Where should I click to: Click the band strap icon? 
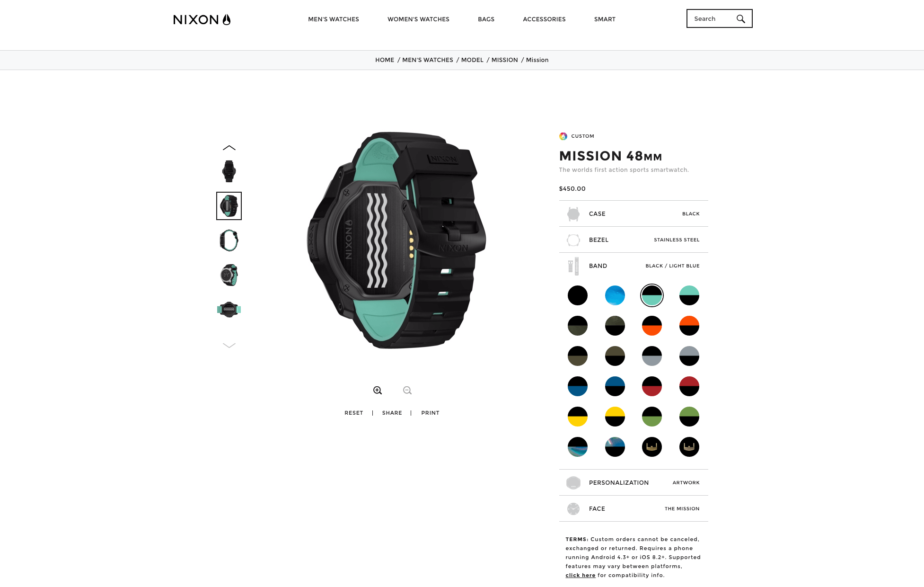point(573,266)
